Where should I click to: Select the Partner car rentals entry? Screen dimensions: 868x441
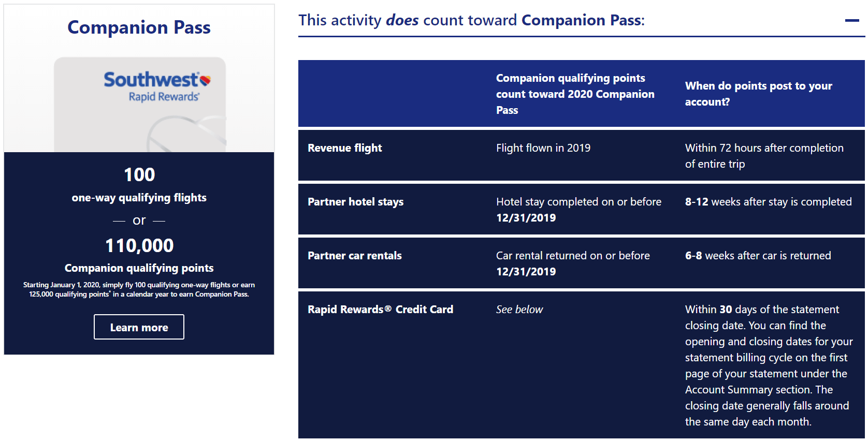coord(354,255)
